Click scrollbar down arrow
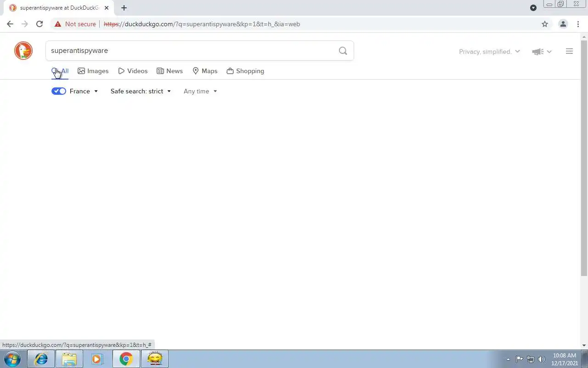The height and width of the screenshot is (368, 588). pyautogui.click(x=584, y=345)
